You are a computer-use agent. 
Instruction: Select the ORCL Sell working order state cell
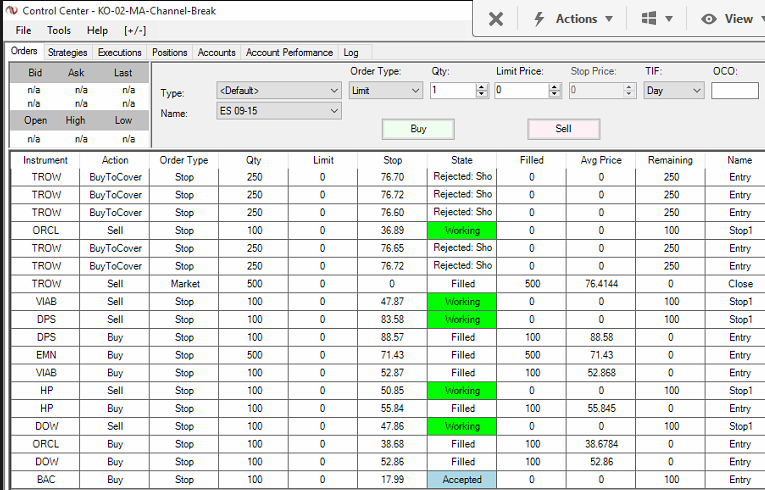pyautogui.click(x=462, y=230)
